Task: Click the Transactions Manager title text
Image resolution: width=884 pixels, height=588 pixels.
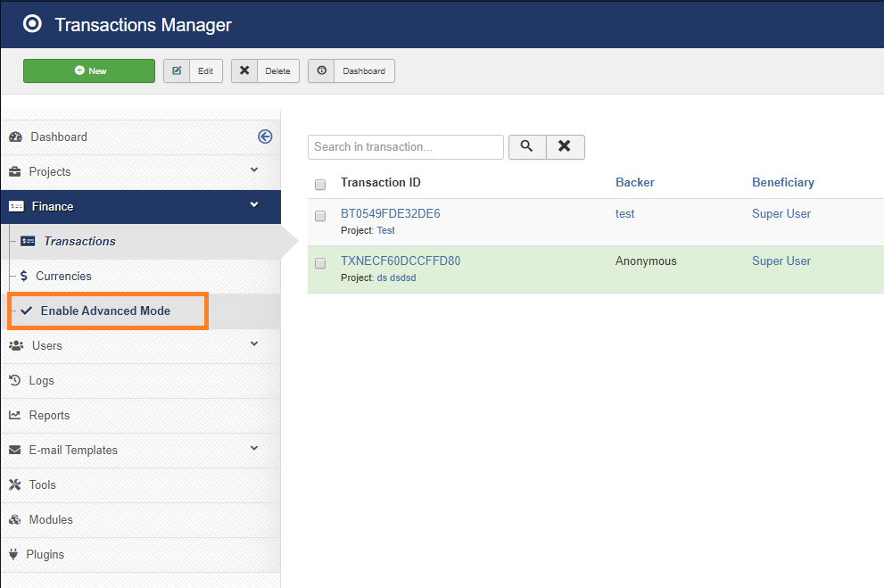Action: (x=144, y=25)
